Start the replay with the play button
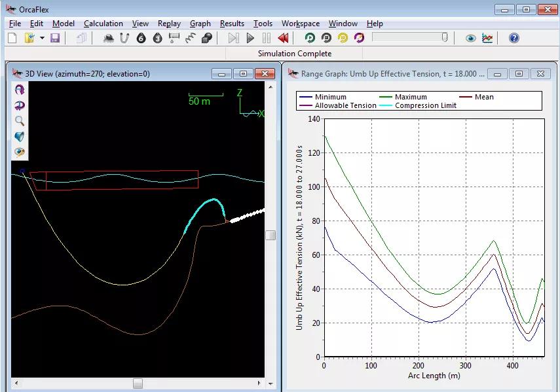The height and width of the screenshot is (392, 560). click(x=250, y=39)
